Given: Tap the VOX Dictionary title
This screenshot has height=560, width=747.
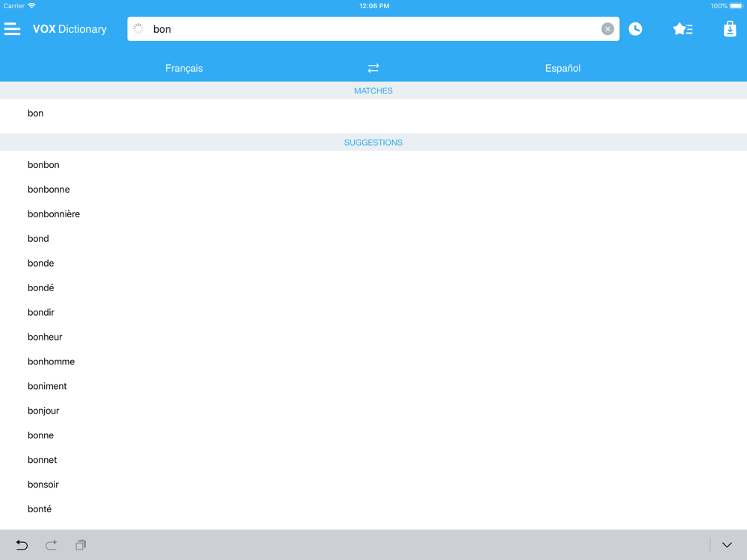Looking at the screenshot, I should tap(69, 29).
